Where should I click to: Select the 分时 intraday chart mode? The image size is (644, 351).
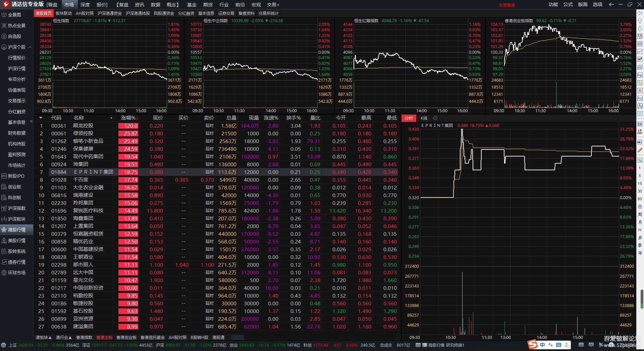point(409,118)
